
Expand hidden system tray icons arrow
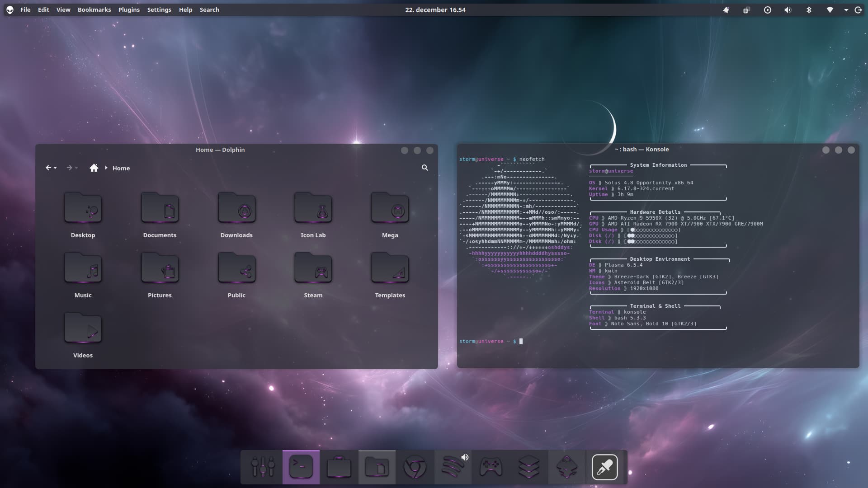click(846, 10)
